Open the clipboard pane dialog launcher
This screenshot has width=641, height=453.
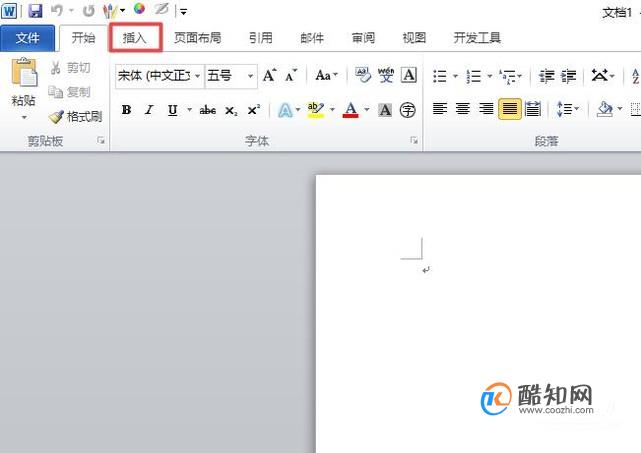click(x=101, y=141)
